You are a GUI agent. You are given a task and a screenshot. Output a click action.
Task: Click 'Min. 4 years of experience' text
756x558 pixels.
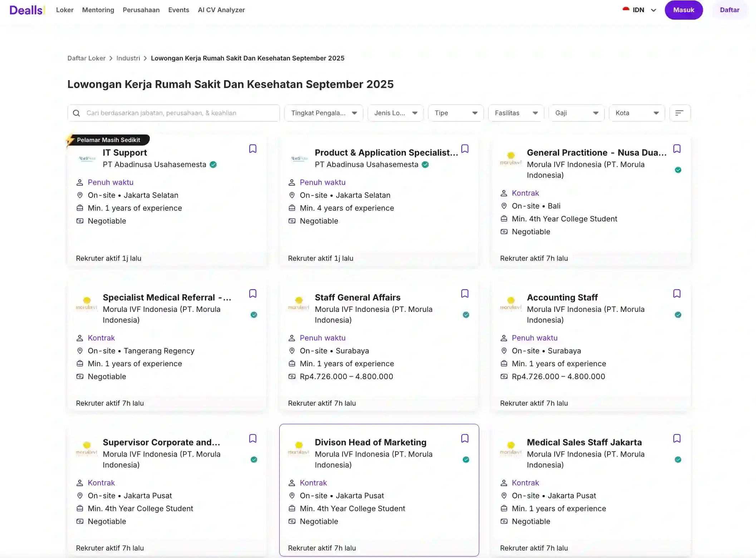(x=347, y=208)
